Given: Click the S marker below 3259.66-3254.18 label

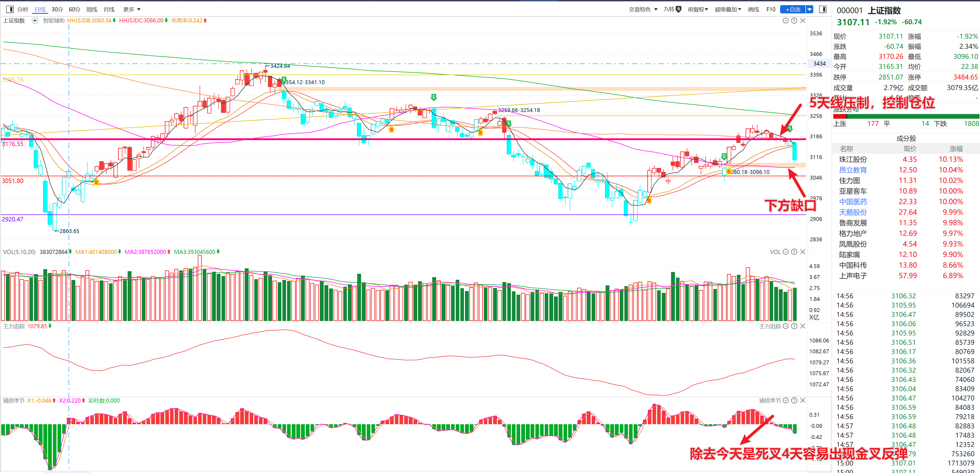Looking at the screenshot, I should (509, 124).
